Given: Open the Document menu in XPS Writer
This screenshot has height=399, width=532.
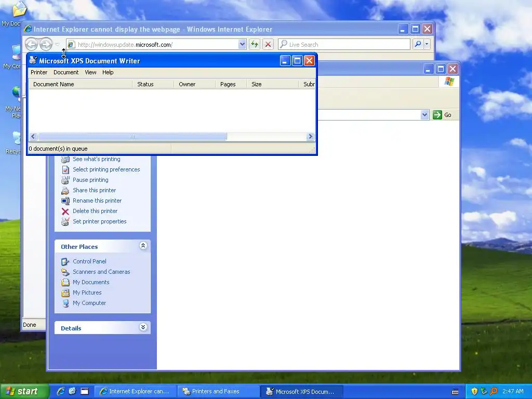Looking at the screenshot, I should point(66,72).
